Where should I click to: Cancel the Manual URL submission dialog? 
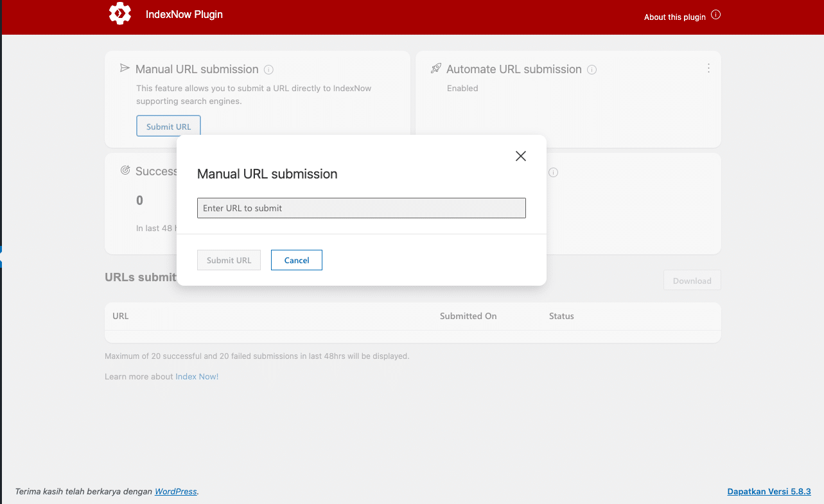(x=297, y=260)
